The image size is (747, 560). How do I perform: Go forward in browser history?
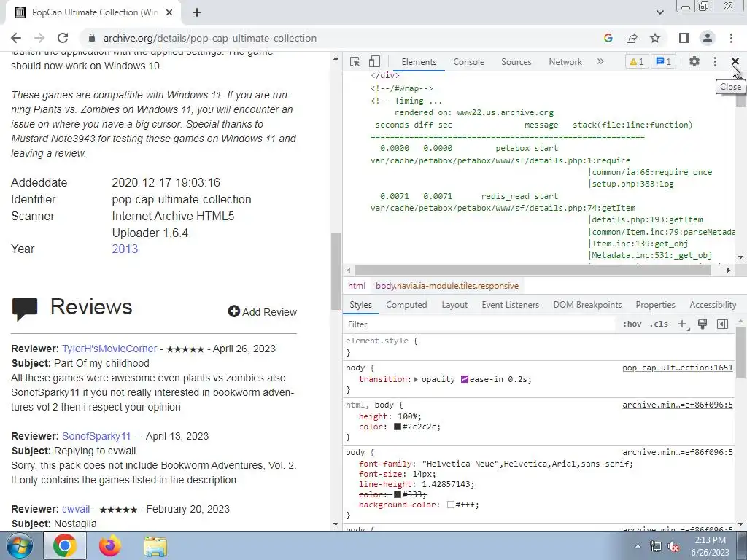coord(39,38)
